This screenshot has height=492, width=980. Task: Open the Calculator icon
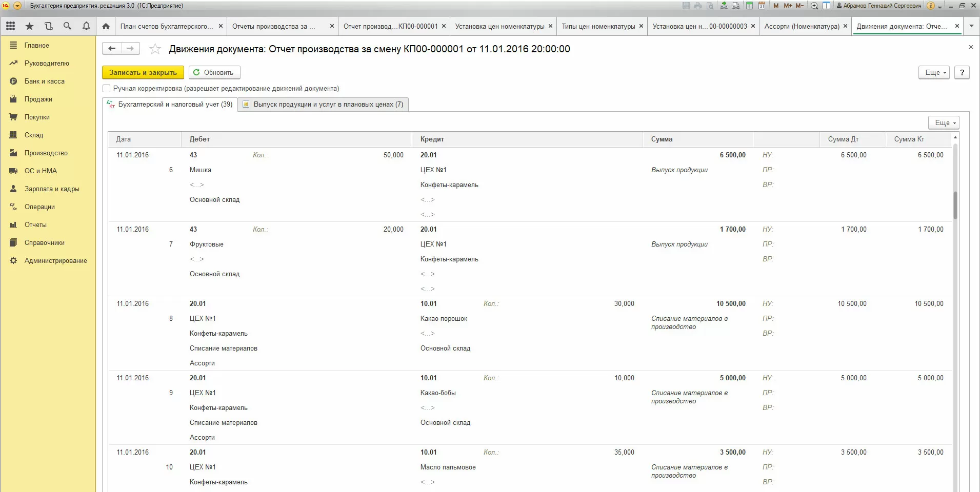(749, 6)
